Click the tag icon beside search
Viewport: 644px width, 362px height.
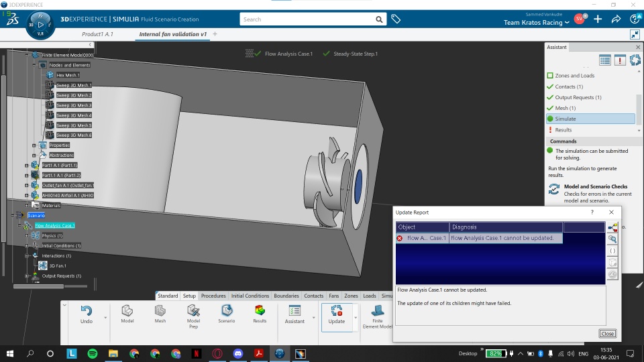(396, 19)
